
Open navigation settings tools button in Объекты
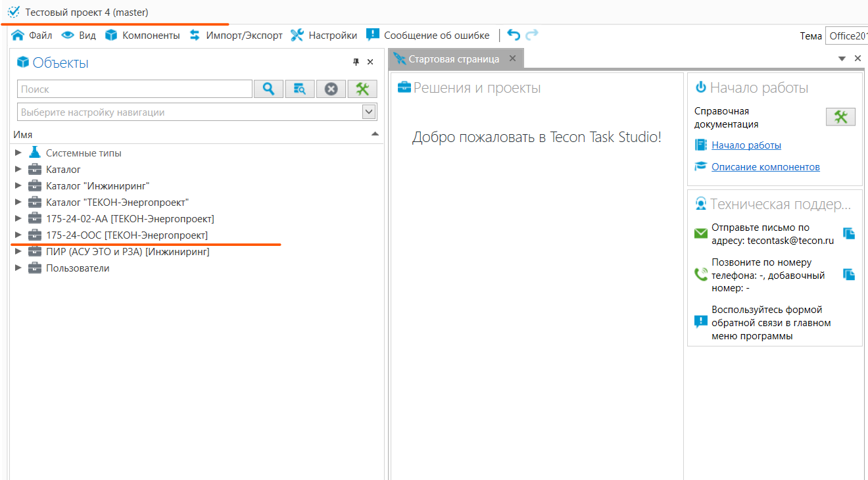tap(362, 89)
